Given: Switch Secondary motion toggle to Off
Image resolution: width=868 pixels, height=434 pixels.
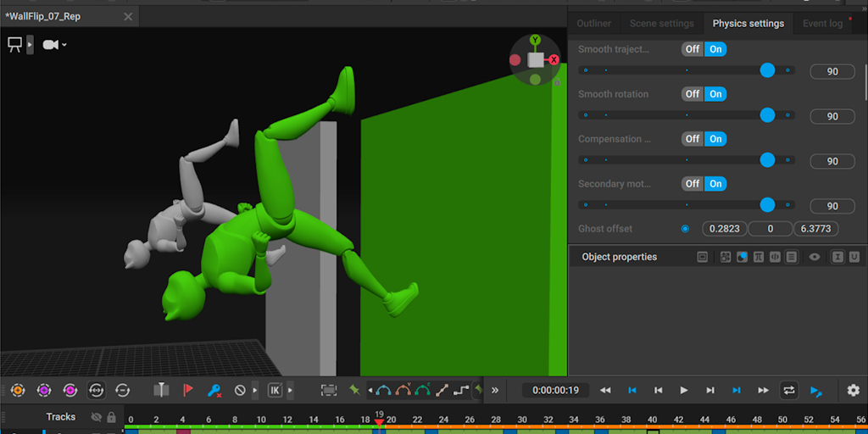Looking at the screenshot, I should click(x=693, y=183).
